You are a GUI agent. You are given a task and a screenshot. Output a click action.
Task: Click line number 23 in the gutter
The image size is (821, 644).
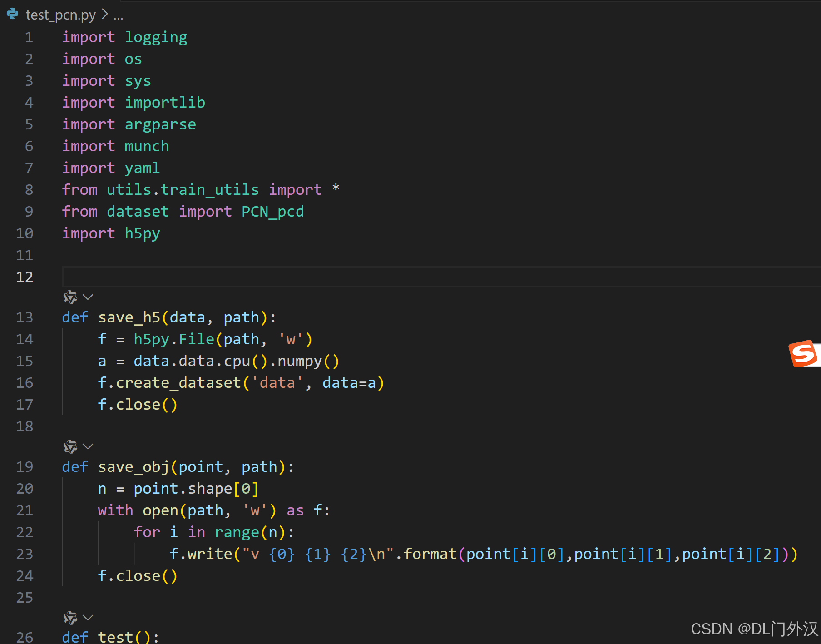[24, 554]
